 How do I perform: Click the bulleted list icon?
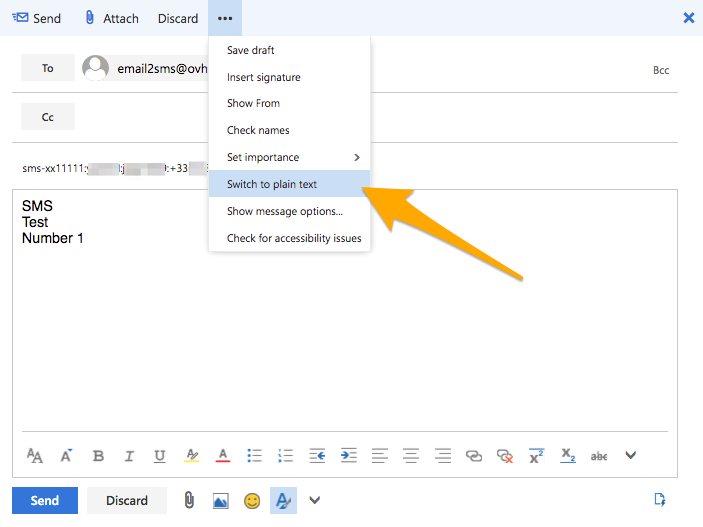[254, 456]
